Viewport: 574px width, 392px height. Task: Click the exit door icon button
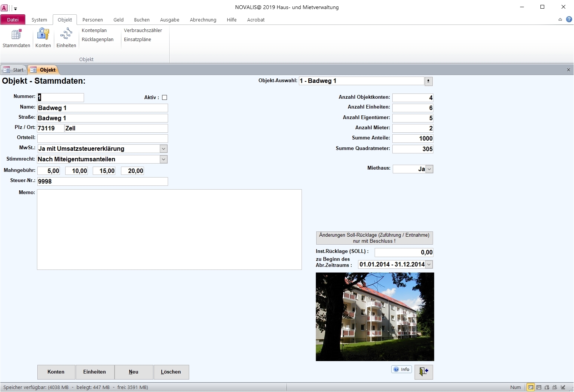pos(424,372)
